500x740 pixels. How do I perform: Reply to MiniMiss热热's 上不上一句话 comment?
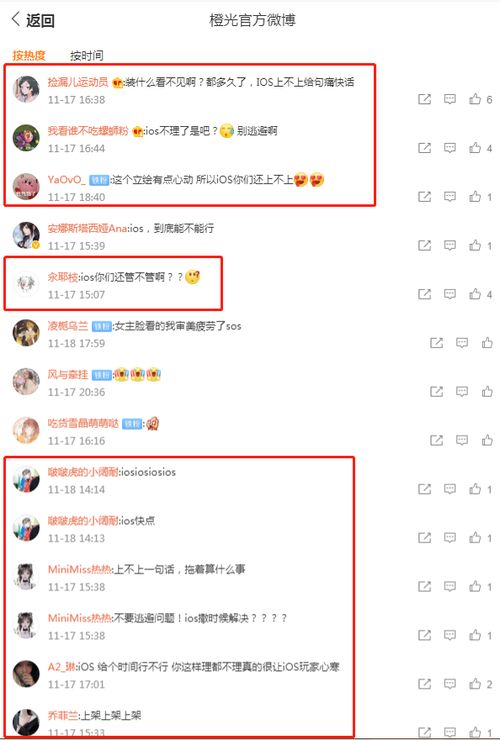pyautogui.click(x=449, y=586)
